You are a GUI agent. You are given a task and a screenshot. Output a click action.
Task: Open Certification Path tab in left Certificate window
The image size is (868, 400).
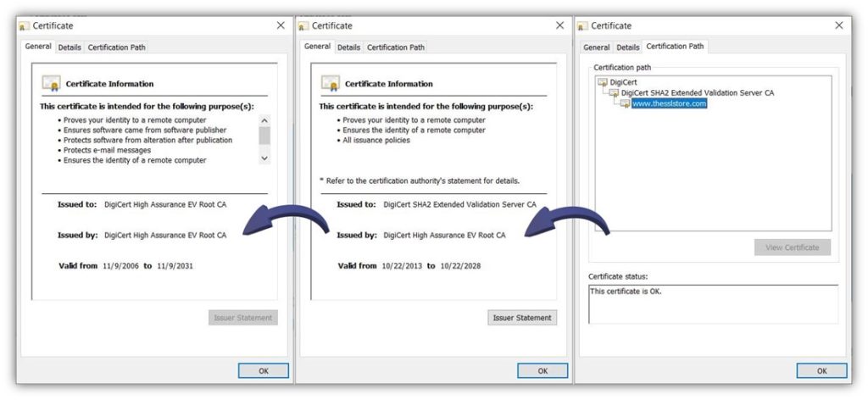117,47
